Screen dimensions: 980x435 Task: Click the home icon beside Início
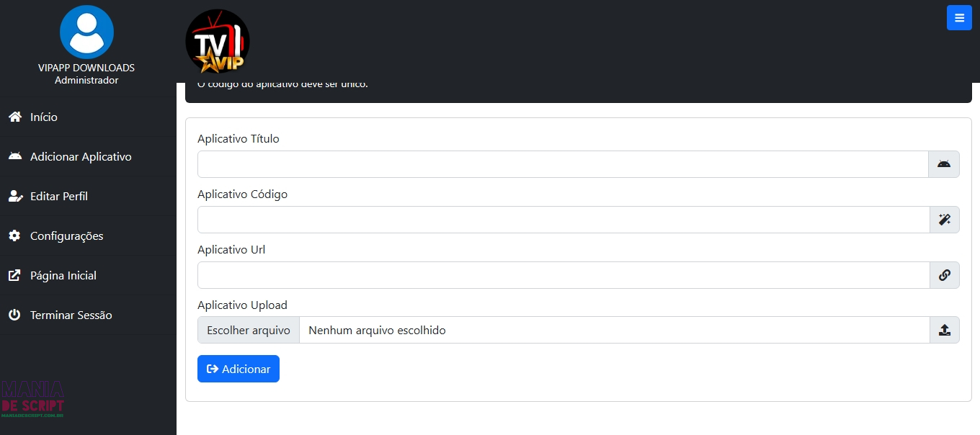(x=14, y=117)
